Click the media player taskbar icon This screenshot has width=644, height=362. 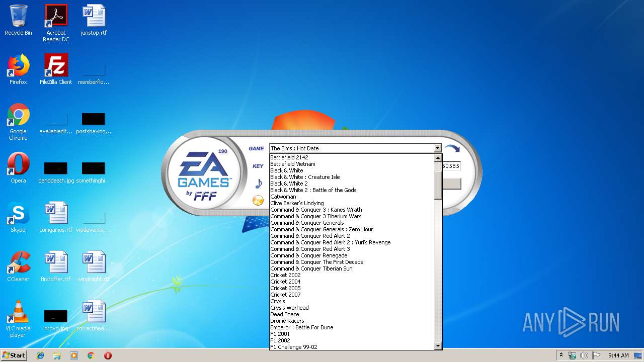pyautogui.click(x=74, y=355)
